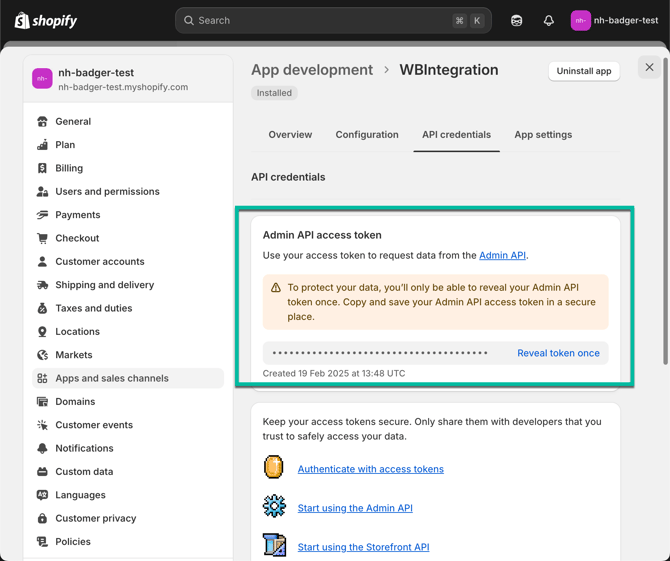670x561 pixels.
Task: Click the WBIntegration app title
Action: click(x=449, y=70)
